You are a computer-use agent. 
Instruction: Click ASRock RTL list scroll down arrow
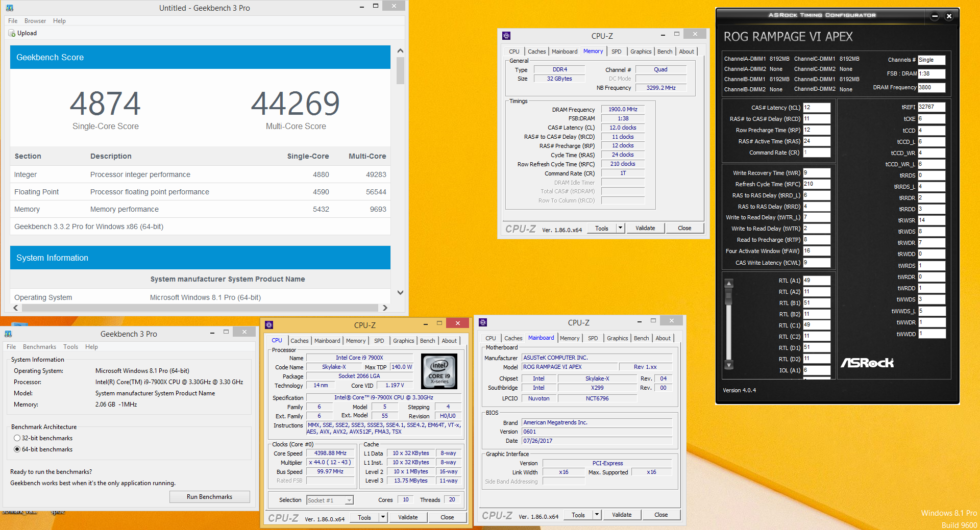tap(729, 365)
